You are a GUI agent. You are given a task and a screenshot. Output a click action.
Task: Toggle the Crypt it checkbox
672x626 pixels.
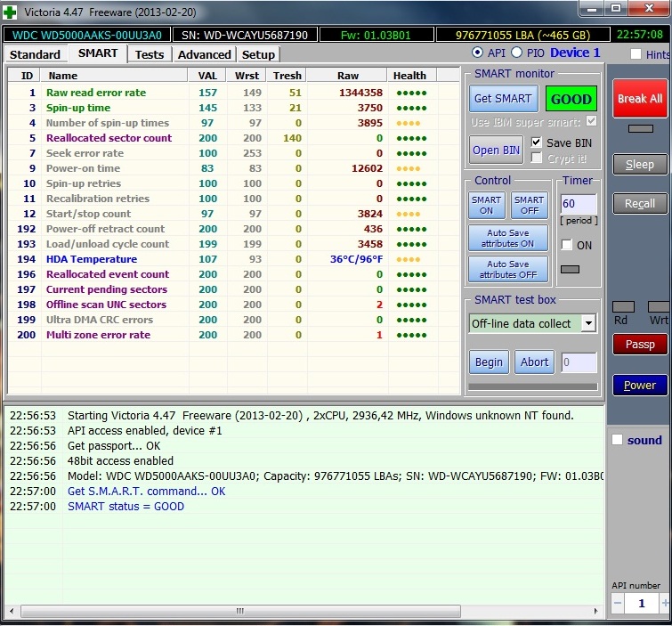tap(536, 158)
